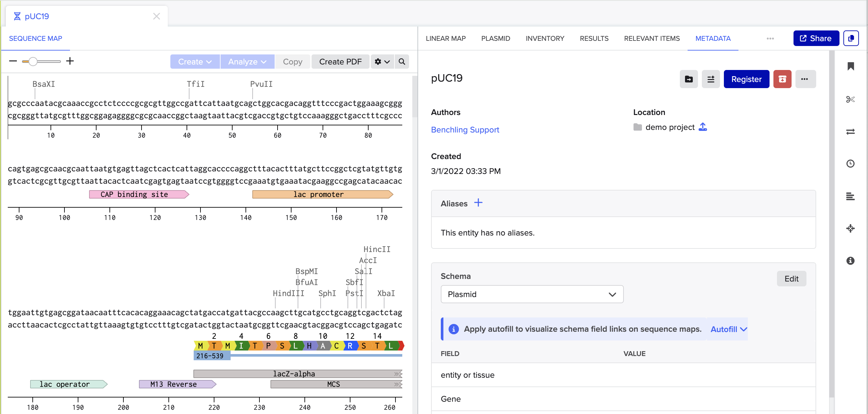Viewport: 868px width, 414px height.
Task: Open more tabs ellipsis menu
Action: coord(770,39)
